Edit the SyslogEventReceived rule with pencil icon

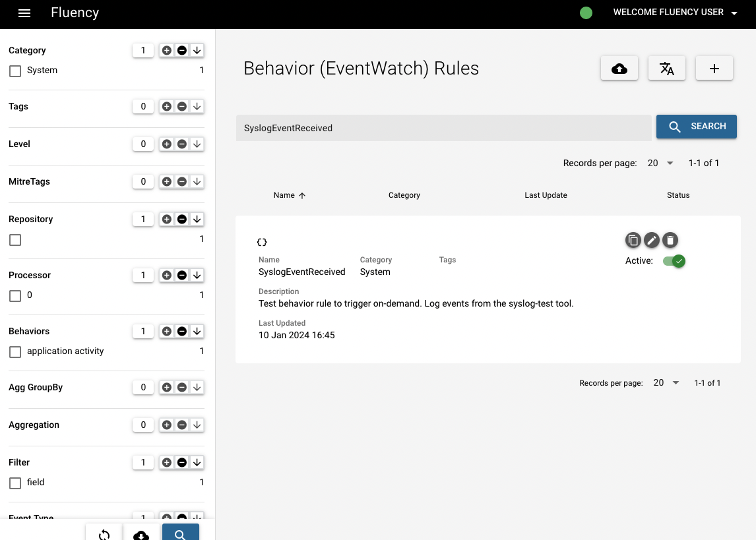tap(651, 240)
